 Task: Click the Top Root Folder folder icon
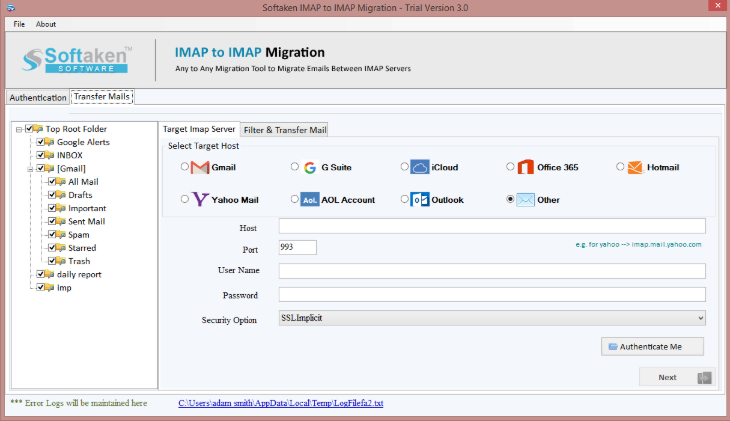pos(38,129)
